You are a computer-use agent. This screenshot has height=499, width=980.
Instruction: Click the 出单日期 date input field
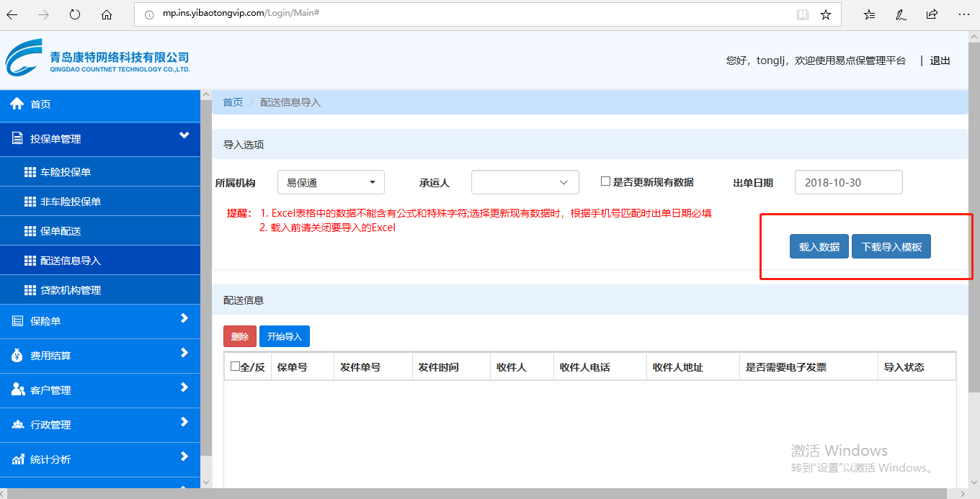(848, 182)
